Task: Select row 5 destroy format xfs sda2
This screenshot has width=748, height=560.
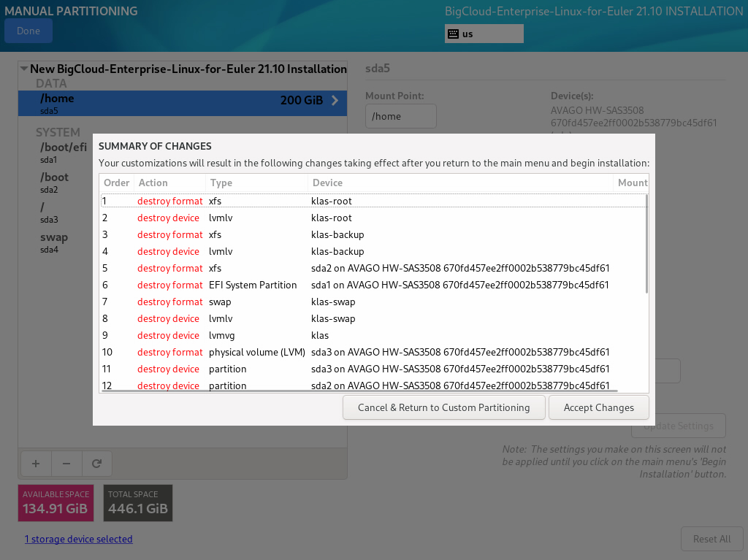Action: point(373,268)
